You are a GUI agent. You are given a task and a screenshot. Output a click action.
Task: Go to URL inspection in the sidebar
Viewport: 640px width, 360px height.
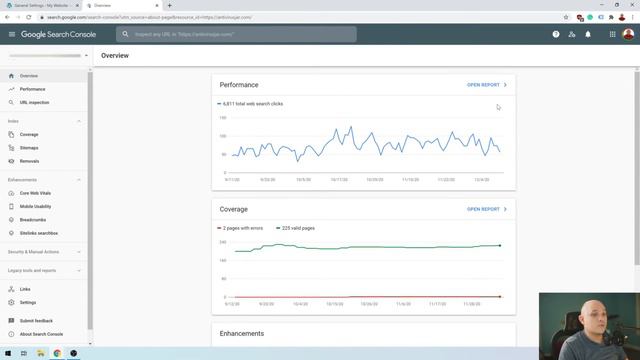click(34, 102)
